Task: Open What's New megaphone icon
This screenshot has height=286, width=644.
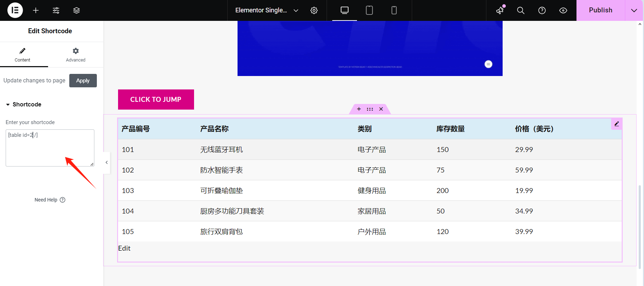Action: [500, 10]
